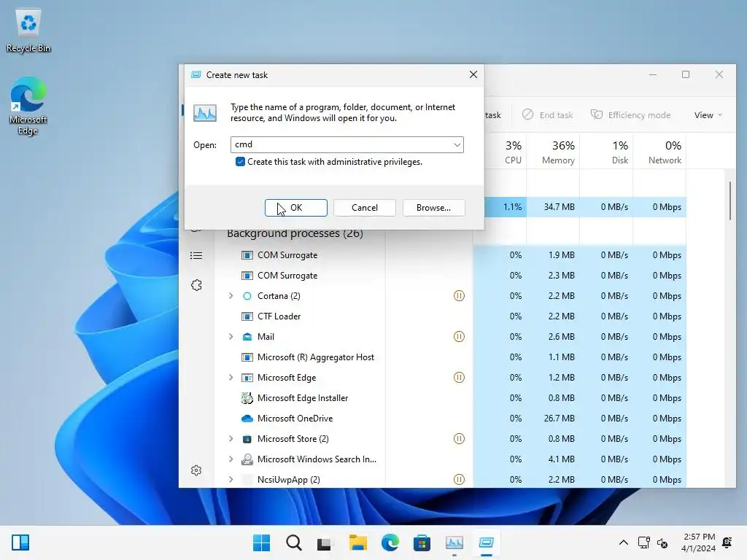Screen dimensions: 747x560
Task: Expand Microsoft Windows Search Indexer group
Action: click(231, 459)
